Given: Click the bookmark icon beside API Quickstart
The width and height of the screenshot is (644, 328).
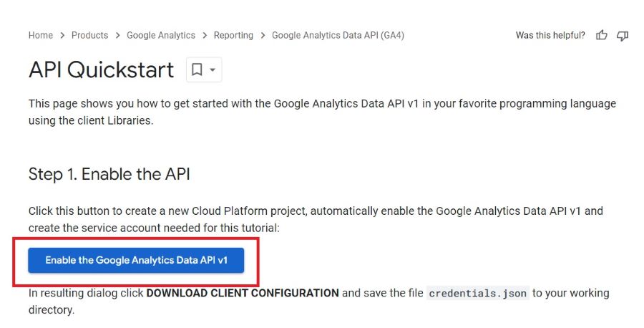Looking at the screenshot, I should pyautogui.click(x=197, y=69).
